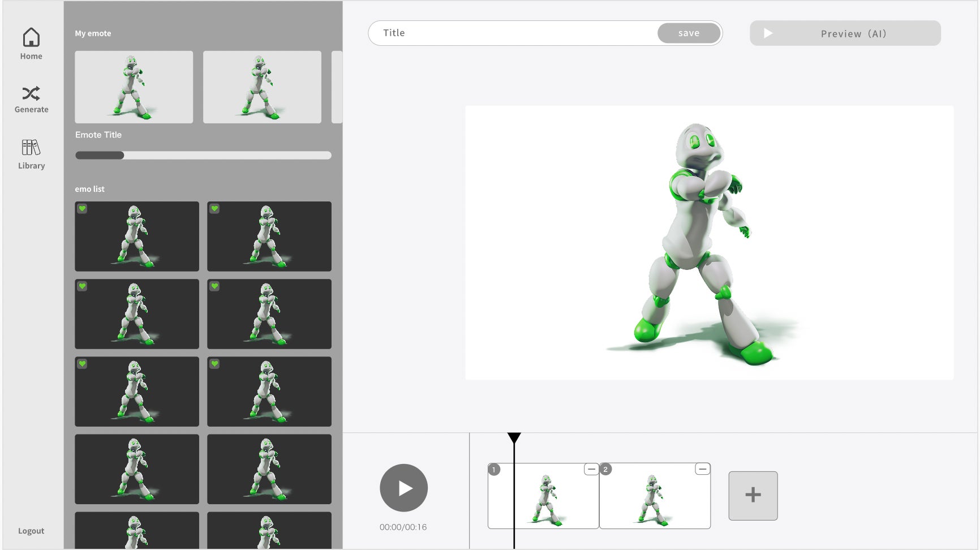Click the 00:00/00:16 time readout

coord(403,527)
